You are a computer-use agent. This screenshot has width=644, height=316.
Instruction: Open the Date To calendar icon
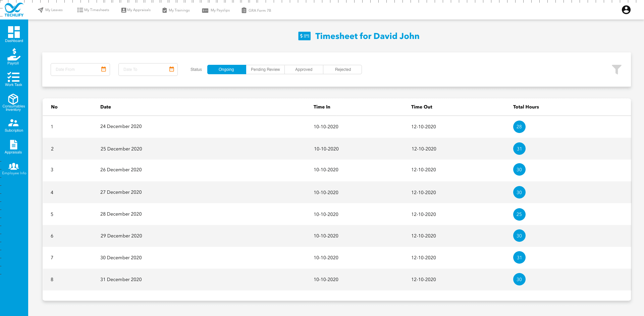pyautogui.click(x=172, y=69)
